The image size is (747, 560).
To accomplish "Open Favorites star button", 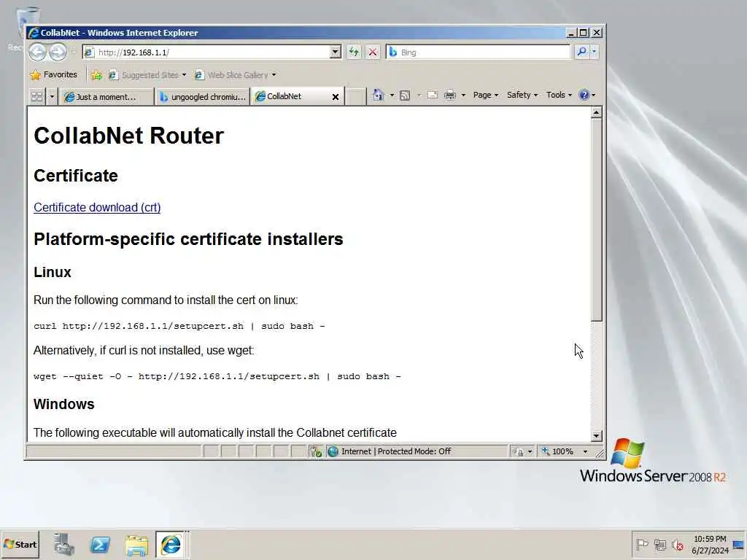I will (54, 75).
